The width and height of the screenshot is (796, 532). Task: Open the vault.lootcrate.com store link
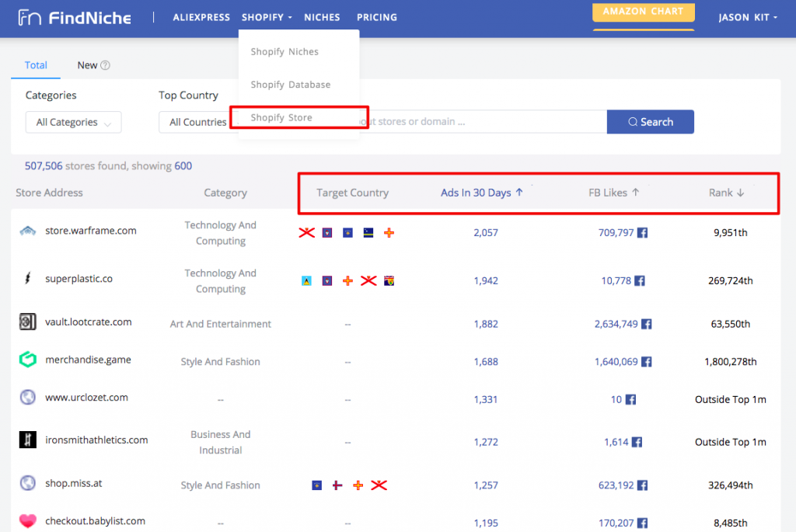click(89, 322)
